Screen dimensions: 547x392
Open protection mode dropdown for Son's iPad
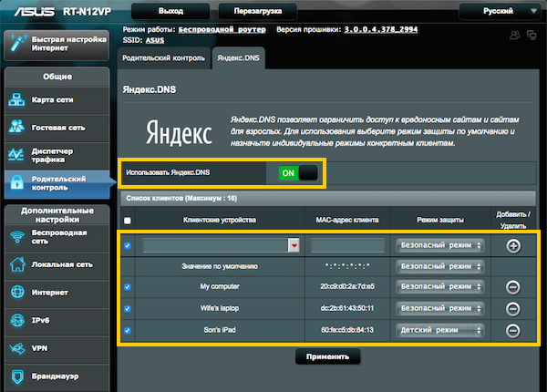coord(440,331)
